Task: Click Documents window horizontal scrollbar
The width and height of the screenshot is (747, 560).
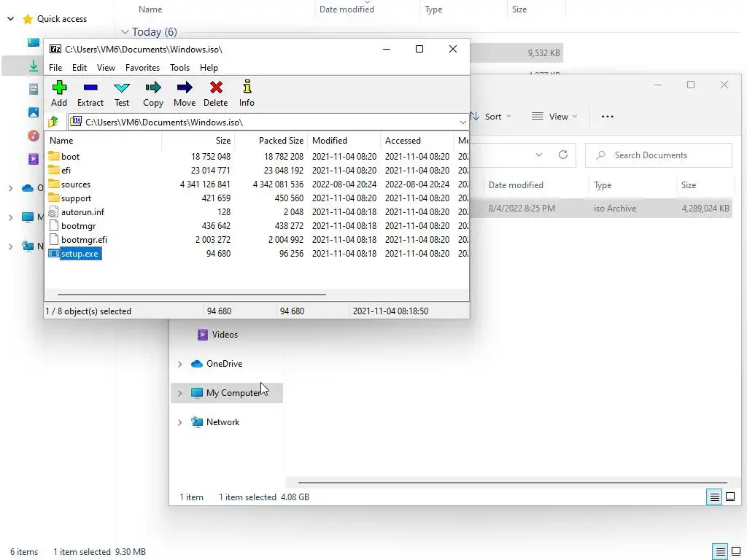Action: [512, 483]
